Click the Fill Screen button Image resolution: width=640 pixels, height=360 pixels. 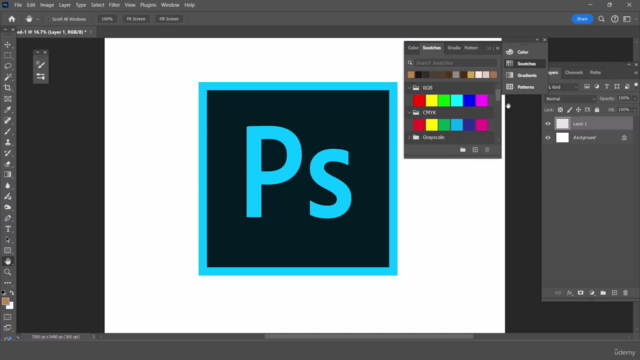click(169, 19)
